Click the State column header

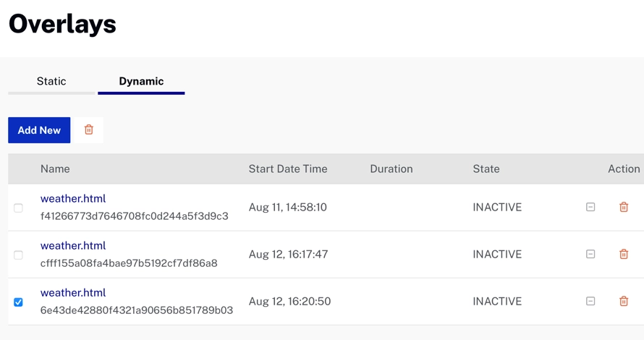(x=486, y=169)
